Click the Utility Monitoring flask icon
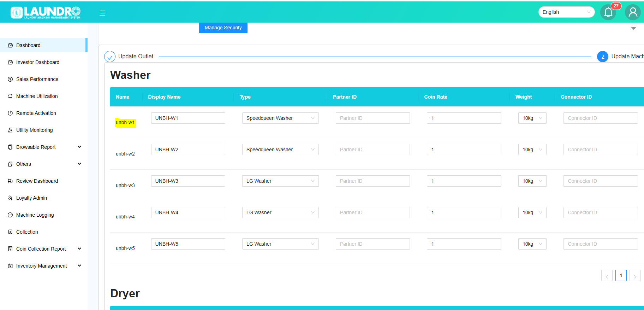Image resolution: width=644 pixels, height=310 pixels. point(10,130)
